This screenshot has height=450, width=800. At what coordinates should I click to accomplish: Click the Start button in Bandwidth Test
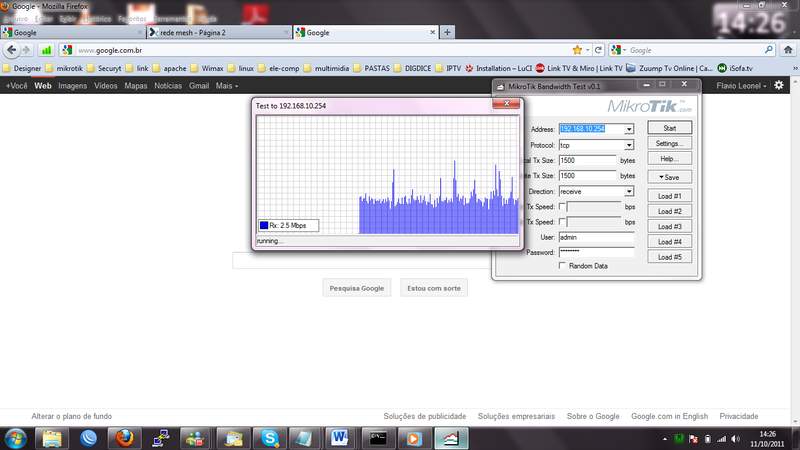coord(669,128)
